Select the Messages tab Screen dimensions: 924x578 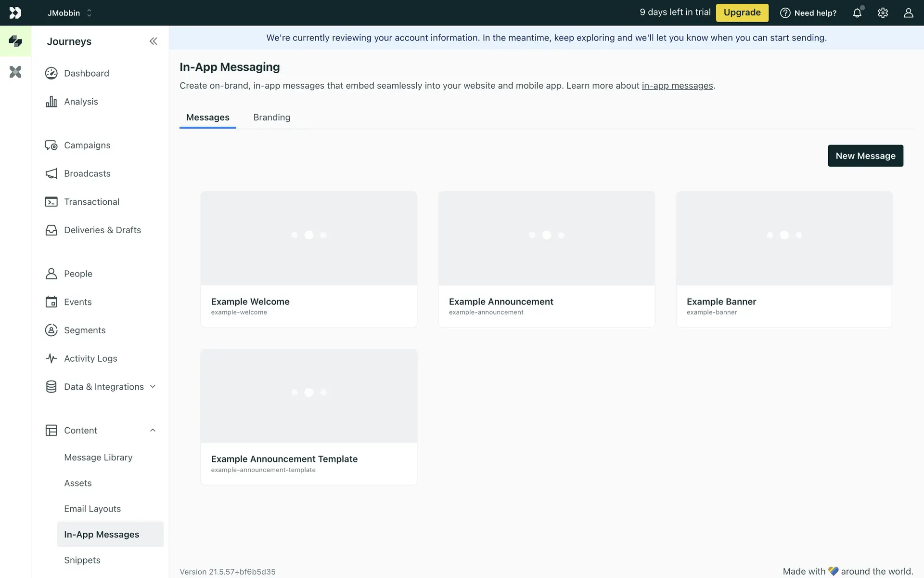pyautogui.click(x=207, y=118)
